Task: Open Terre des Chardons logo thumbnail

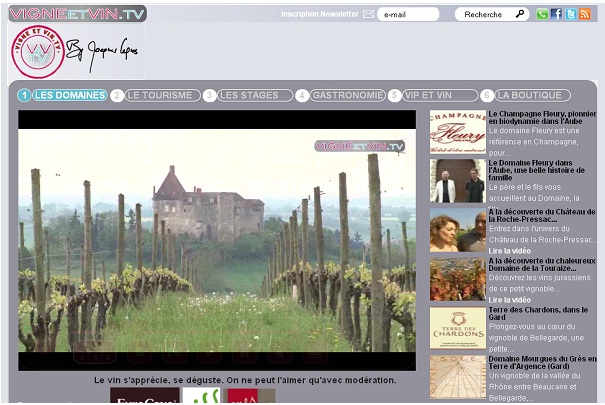Action: [458, 328]
